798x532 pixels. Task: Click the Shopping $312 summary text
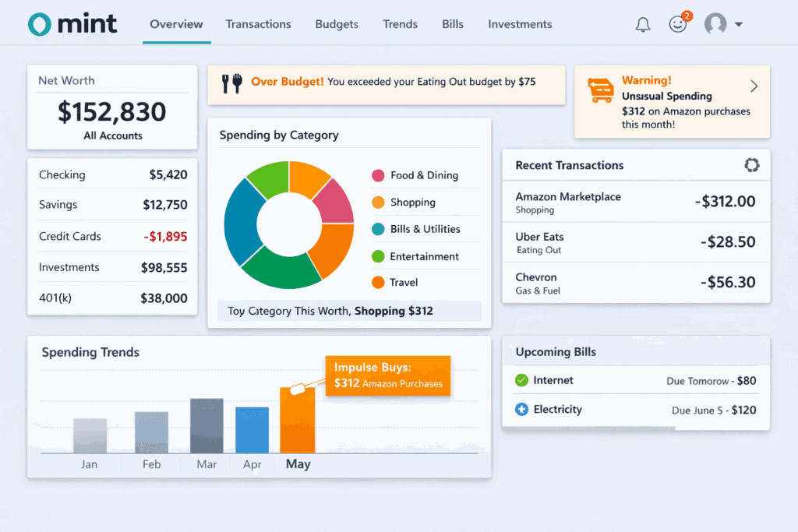click(394, 311)
